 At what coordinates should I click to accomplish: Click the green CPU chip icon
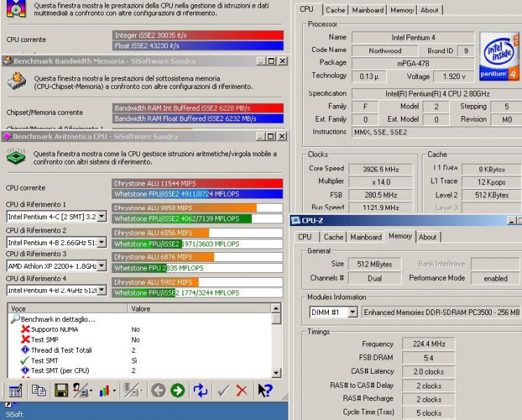[16, 157]
